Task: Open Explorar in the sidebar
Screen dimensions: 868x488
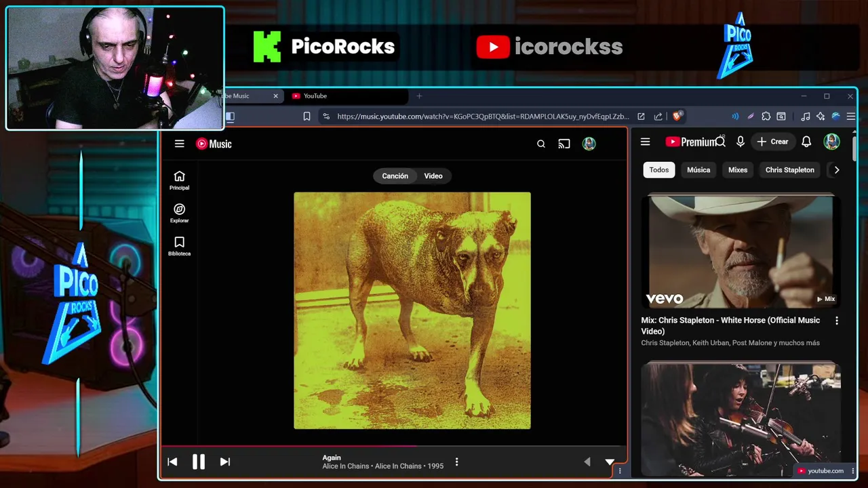Action: point(179,213)
